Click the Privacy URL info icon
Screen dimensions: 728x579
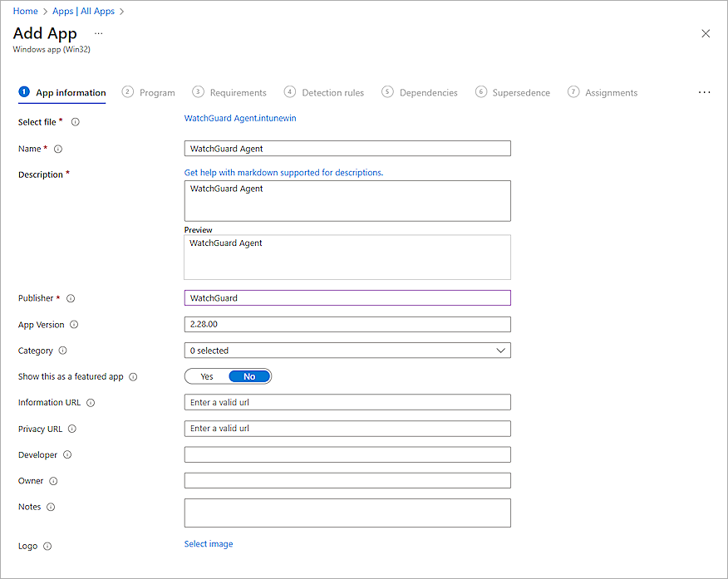pyautogui.click(x=72, y=429)
